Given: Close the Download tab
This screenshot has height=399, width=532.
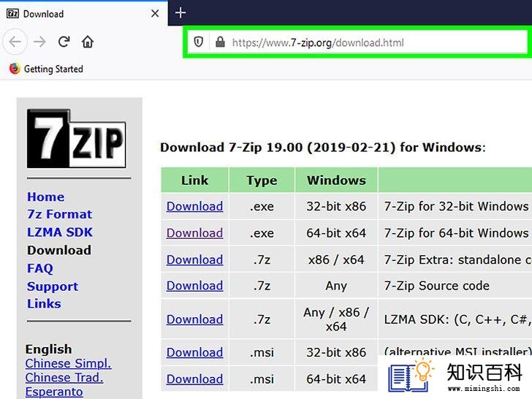Looking at the screenshot, I should (155, 14).
